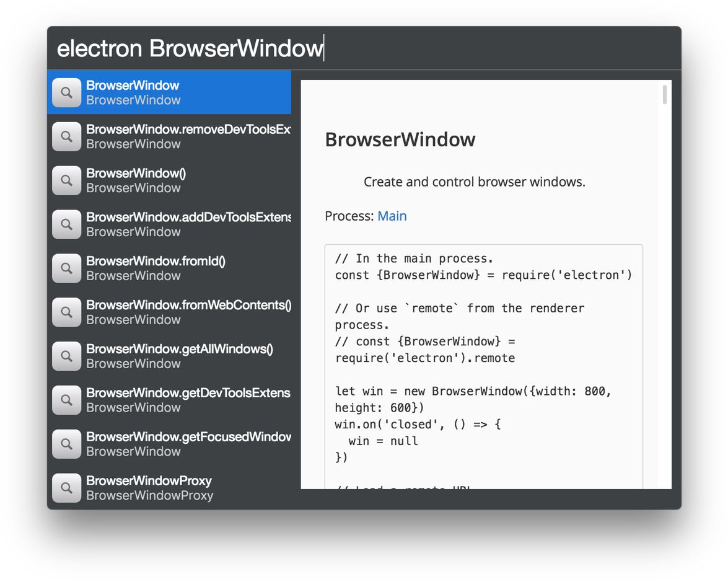Viewport: 728px width, 582px height.
Task: Click the icon next to BrowserWindow.removeDevToolsExtension
Action: [66, 136]
